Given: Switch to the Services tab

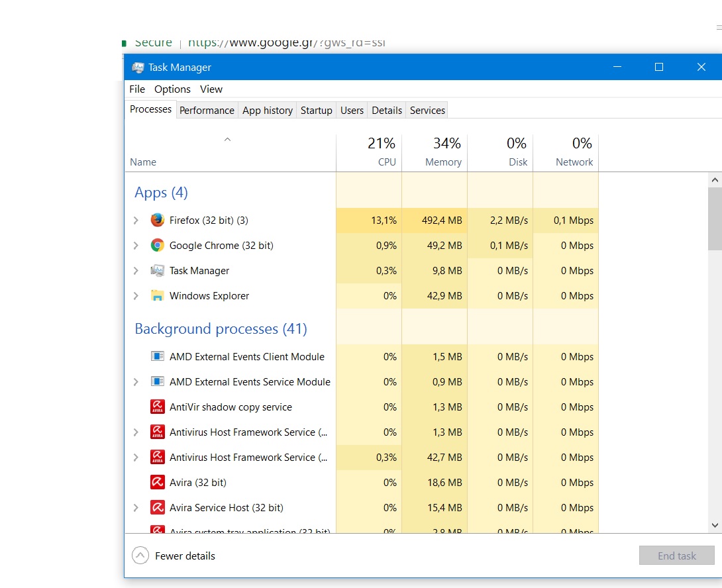Looking at the screenshot, I should coord(427,111).
